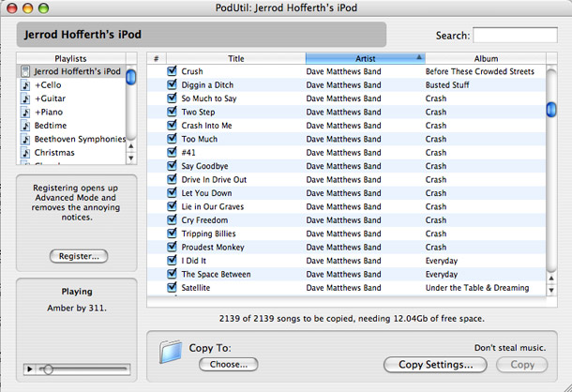Screen dimensions: 572x392
Task: Select the Christmas playlist
Action: (71, 153)
